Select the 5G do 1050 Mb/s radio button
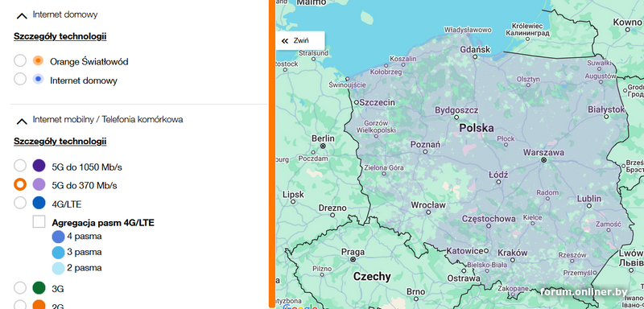This screenshot has height=309, width=644. 20,166
